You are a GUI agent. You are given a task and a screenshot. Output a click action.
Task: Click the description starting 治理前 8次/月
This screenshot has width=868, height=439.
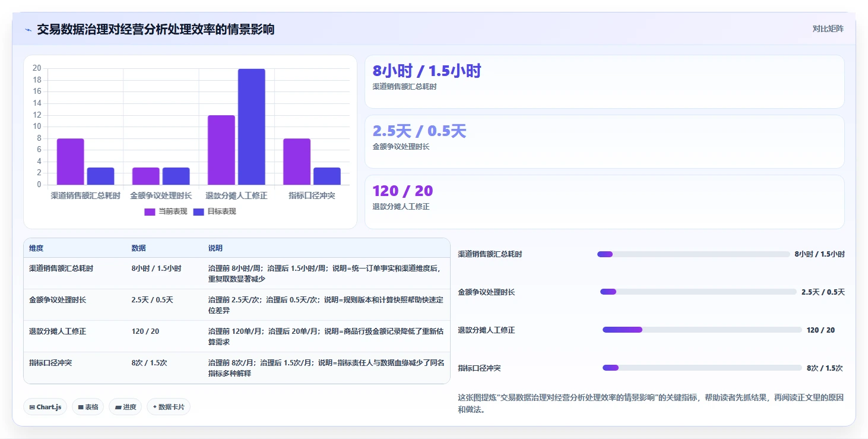[325, 368]
